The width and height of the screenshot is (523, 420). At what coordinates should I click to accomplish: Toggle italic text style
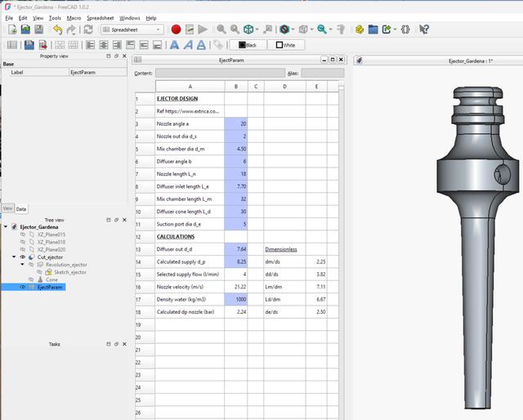click(x=188, y=45)
